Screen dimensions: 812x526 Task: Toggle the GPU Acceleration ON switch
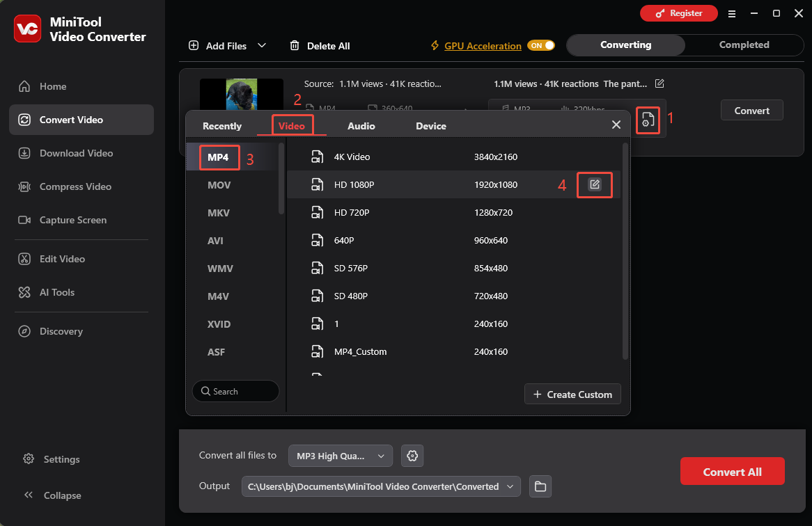coord(540,45)
